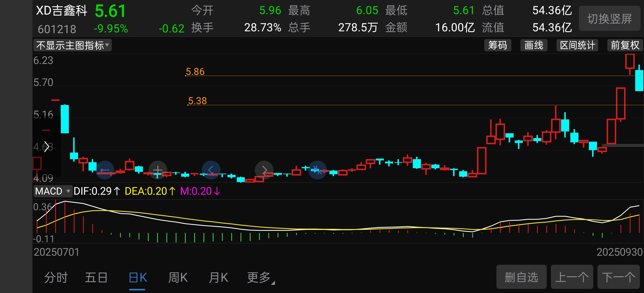Expand the left side panel chevron
This screenshot has height=293, width=644.
tap(46, 147)
